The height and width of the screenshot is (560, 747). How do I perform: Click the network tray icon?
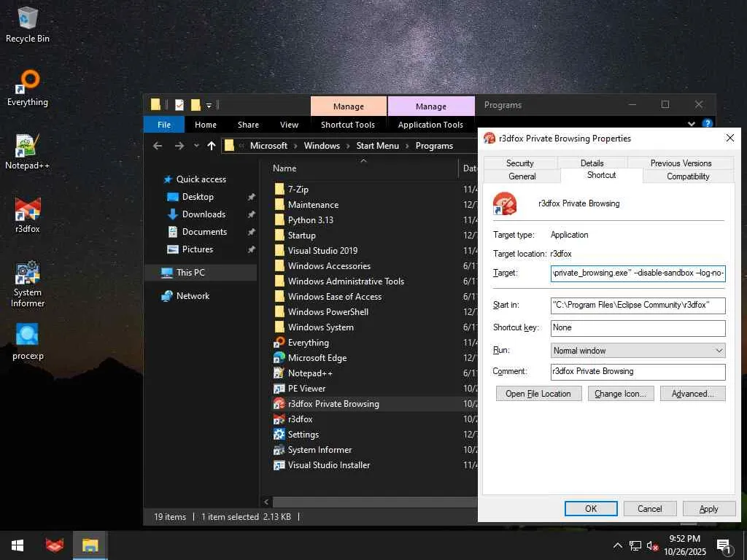click(x=635, y=545)
